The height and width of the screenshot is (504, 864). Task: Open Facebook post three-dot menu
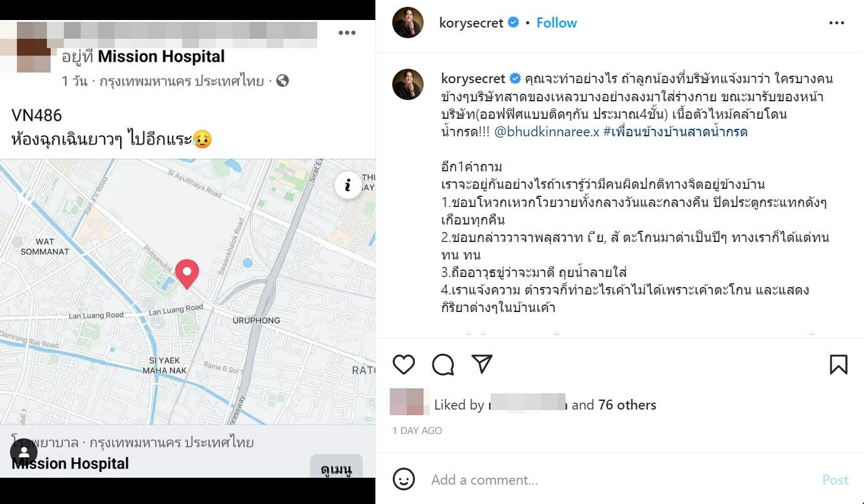pos(347,33)
